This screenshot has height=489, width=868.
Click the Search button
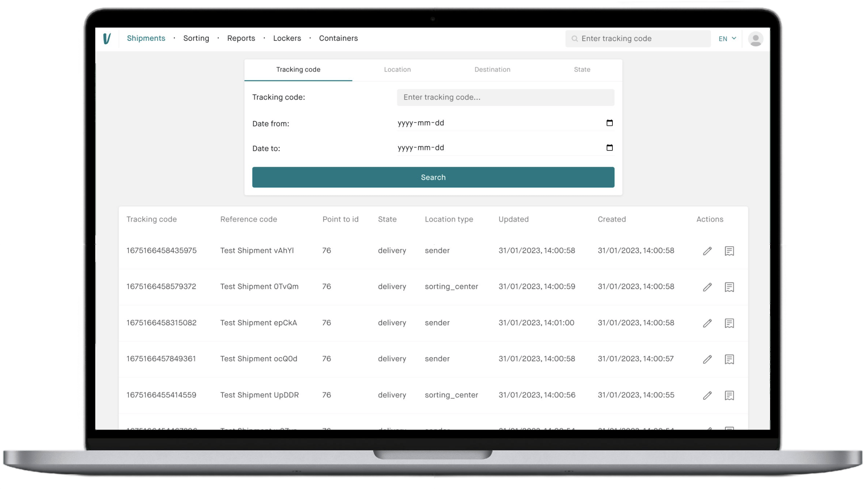point(433,177)
